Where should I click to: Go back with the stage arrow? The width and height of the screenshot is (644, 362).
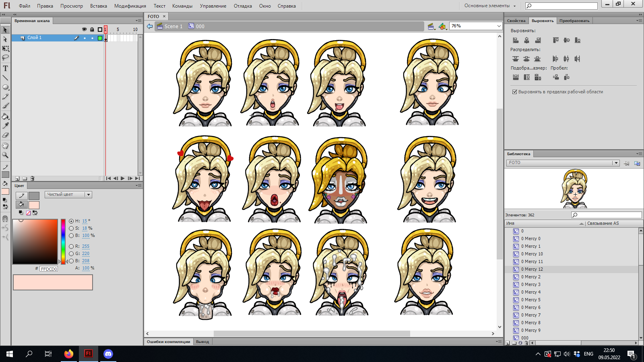[150, 26]
